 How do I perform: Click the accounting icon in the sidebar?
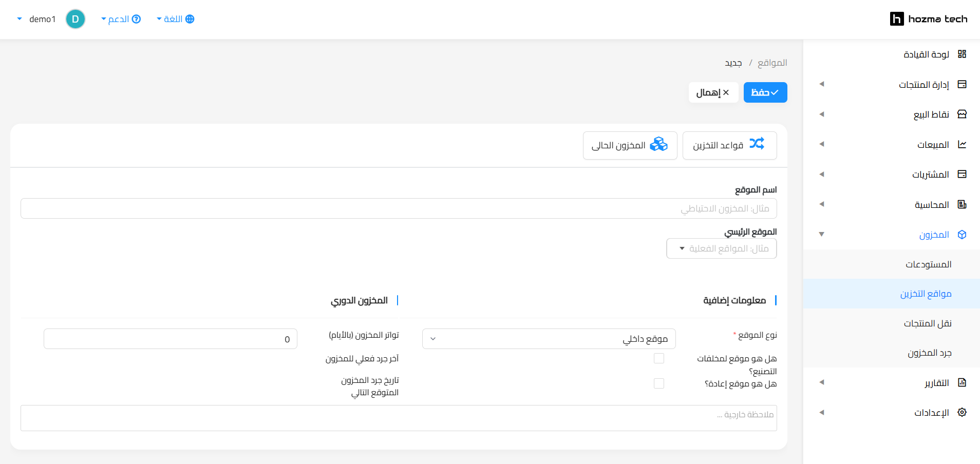tap(962, 204)
